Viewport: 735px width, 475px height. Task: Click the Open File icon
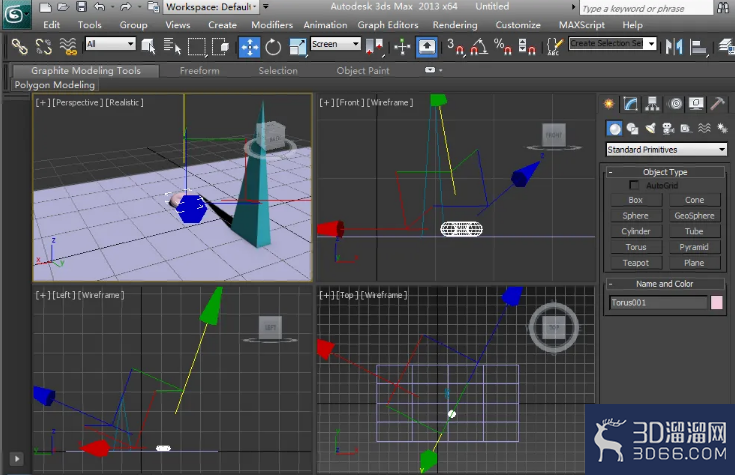click(63, 7)
